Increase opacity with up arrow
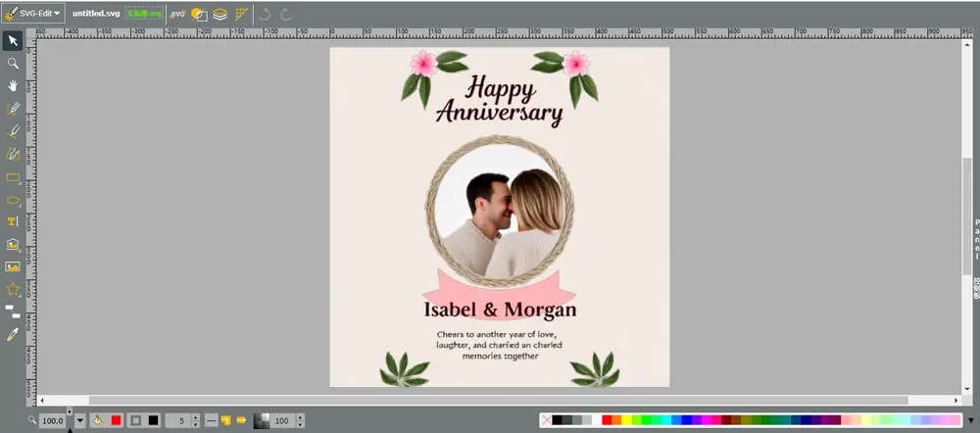Image resolution: width=980 pixels, height=433 pixels. 301,417
